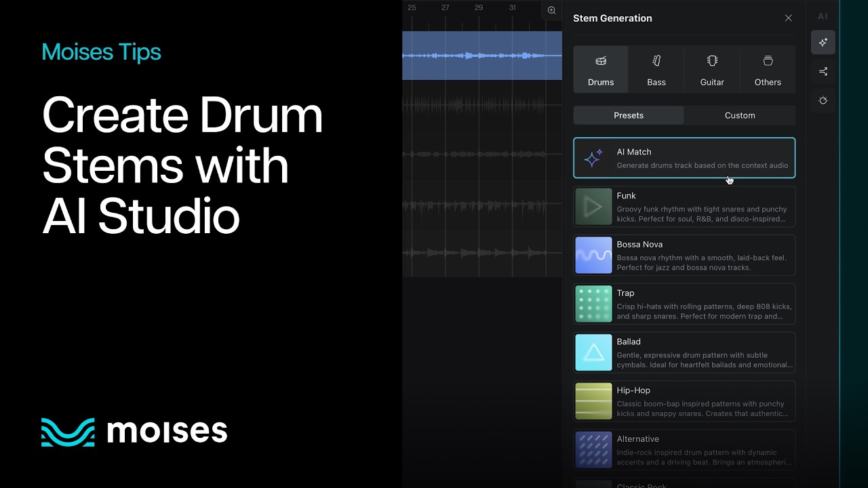Choose the Trap preset thumbnail
The height and width of the screenshot is (488, 868).
point(593,304)
